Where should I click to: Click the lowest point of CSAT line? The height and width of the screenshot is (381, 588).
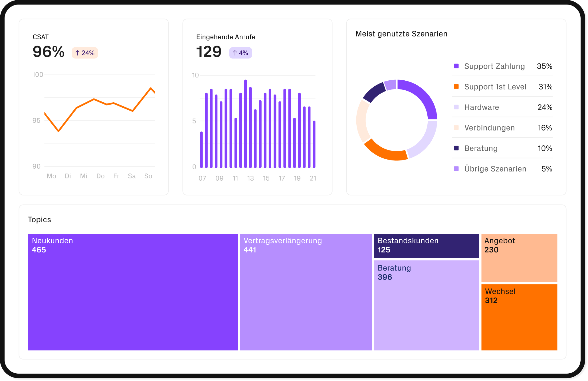click(58, 131)
